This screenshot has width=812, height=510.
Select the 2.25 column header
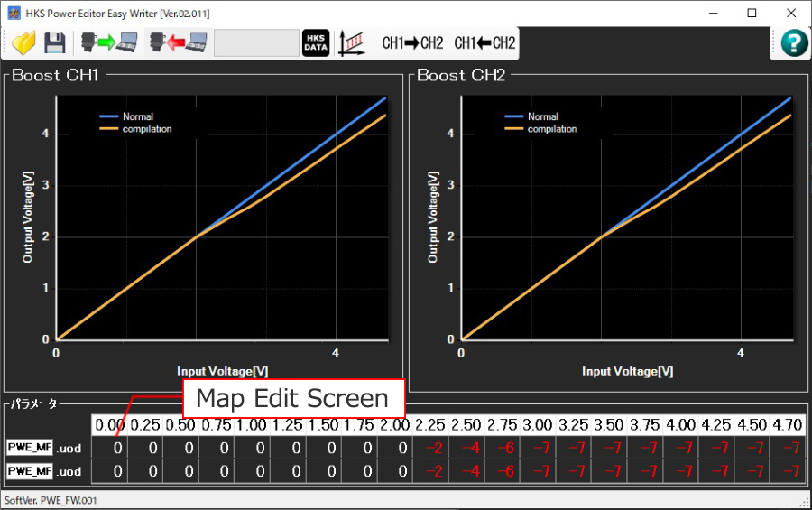click(x=430, y=425)
